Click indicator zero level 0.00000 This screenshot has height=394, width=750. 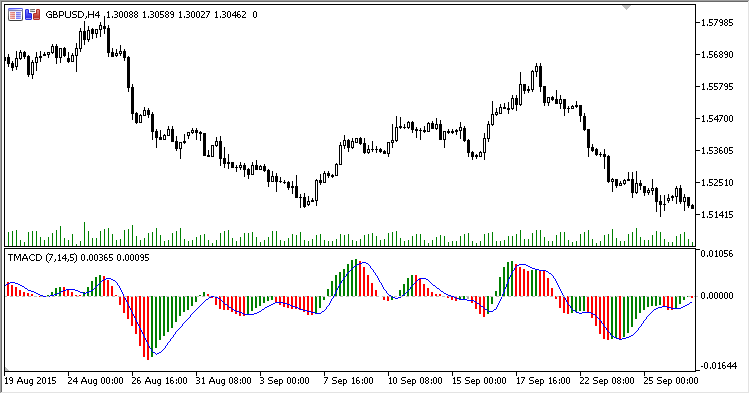pos(717,296)
